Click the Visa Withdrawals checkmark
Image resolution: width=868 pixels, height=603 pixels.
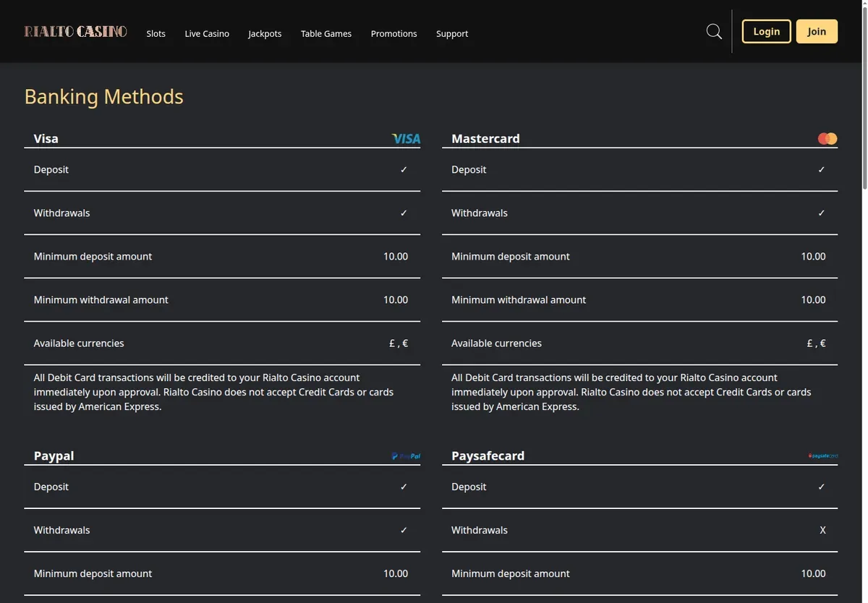point(404,213)
